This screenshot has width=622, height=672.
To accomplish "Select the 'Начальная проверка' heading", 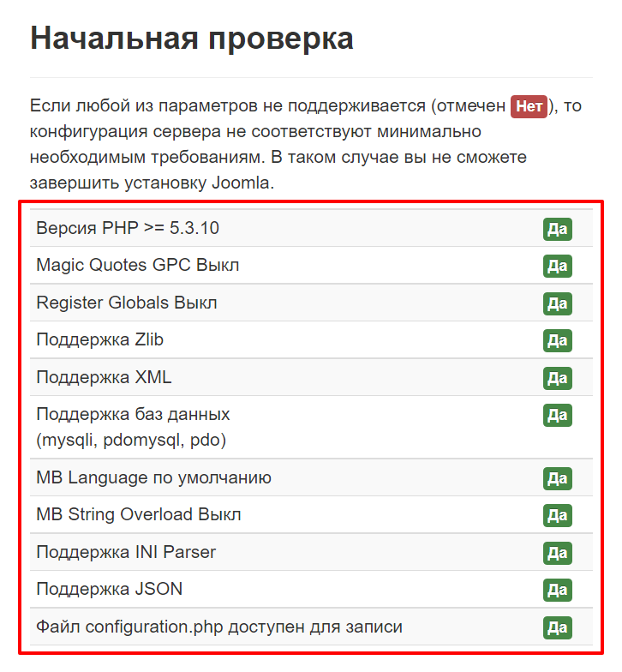I will [x=191, y=39].
